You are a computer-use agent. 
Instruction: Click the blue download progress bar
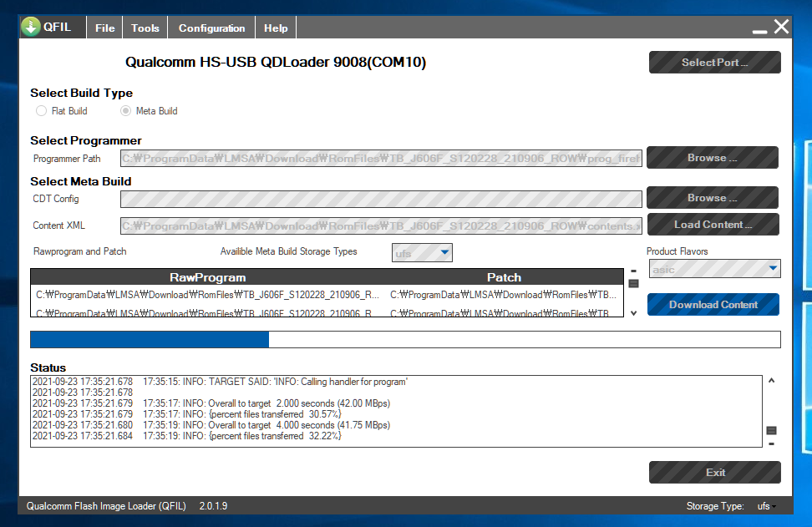point(405,340)
